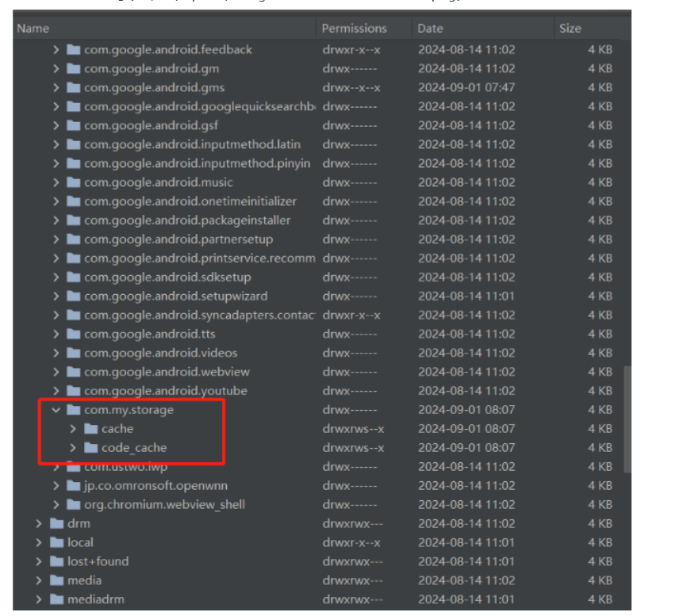Click folder icon of com.google.android.tts
This screenshot has width=691, height=616.
[x=73, y=334]
